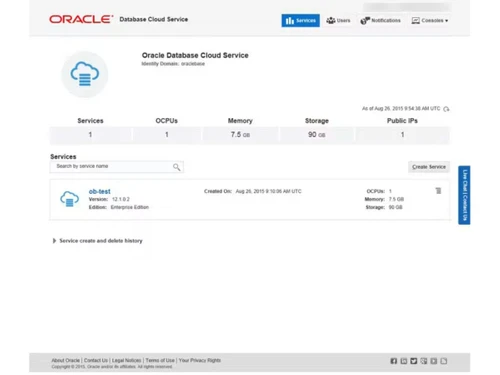The height and width of the screenshot is (375, 500).
Task: Click the Oracle logo
Action: (x=81, y=19)
